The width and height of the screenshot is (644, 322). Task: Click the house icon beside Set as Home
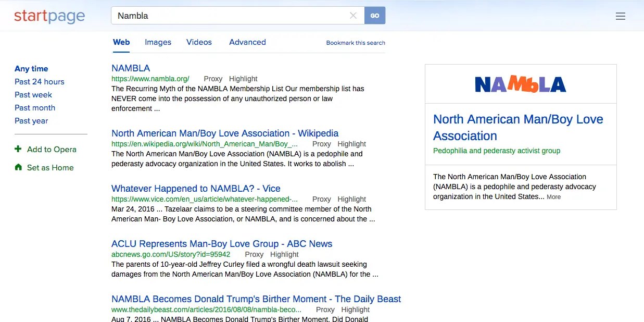[x=19, y=168]
